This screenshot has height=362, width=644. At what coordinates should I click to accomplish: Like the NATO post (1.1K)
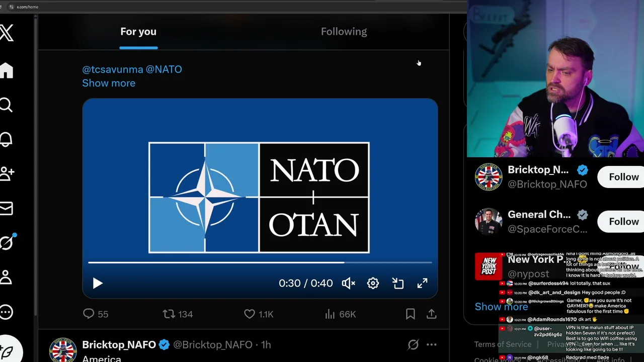[259, 314]
